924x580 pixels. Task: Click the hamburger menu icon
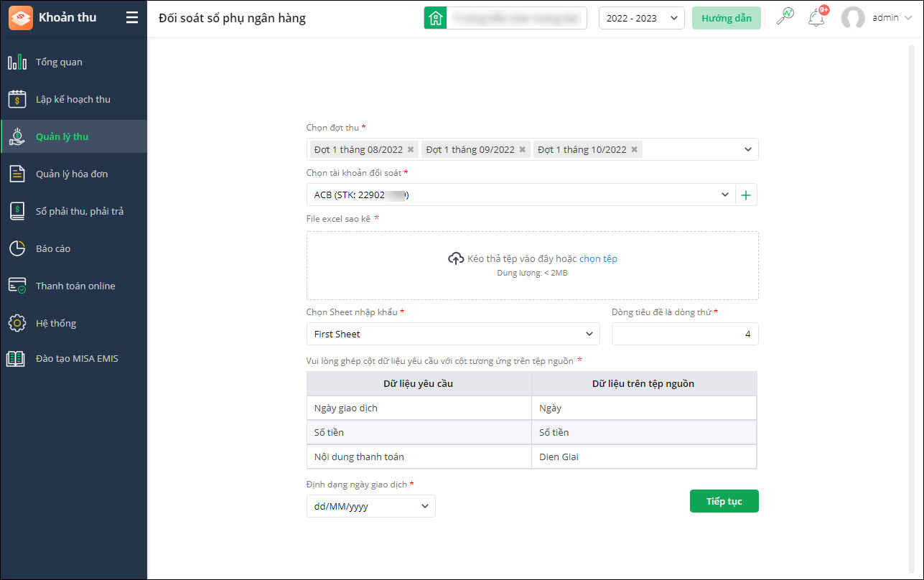(132, 18)
